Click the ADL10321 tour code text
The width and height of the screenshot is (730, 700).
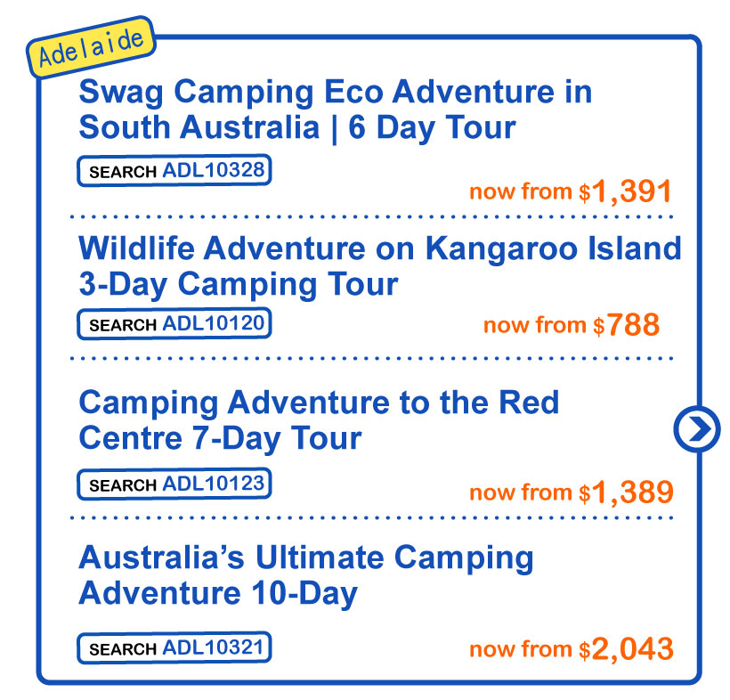(x=214, y=647)
